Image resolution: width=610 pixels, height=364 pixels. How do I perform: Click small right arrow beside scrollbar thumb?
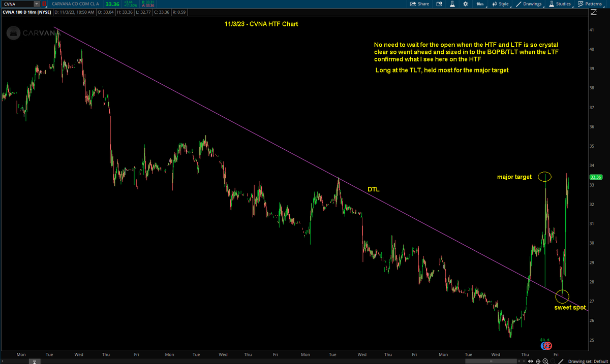[x=524, y=361]
